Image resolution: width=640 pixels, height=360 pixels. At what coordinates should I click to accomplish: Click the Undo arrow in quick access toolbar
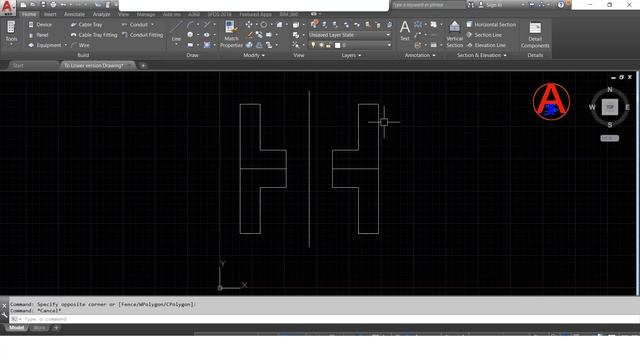[x=63, y=4]
